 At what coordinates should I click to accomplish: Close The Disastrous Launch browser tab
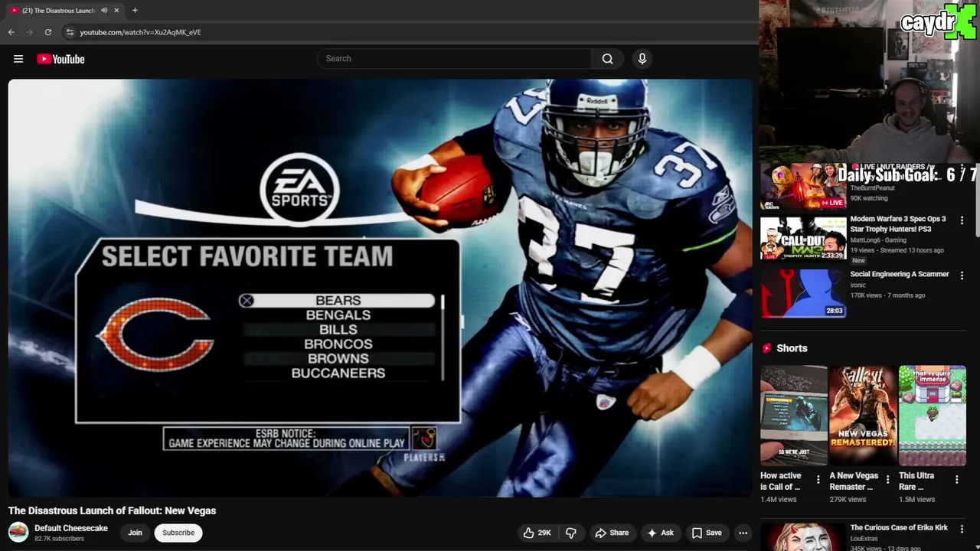click(116, 10)
